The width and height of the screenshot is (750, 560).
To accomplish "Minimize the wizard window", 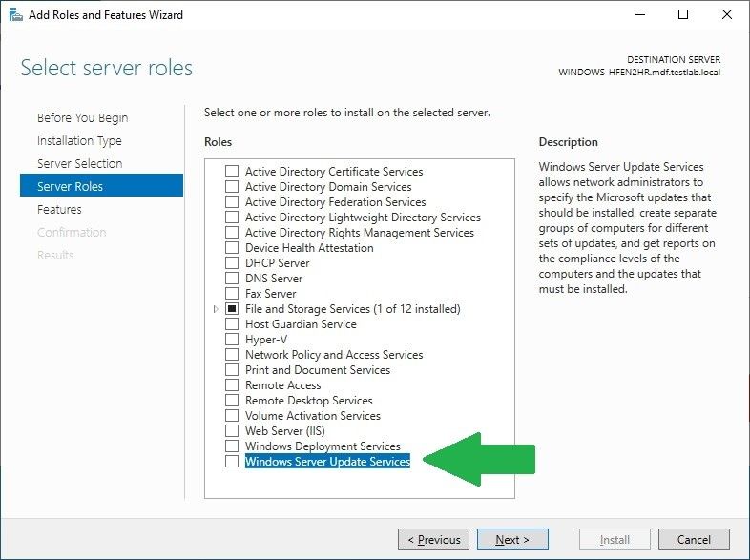I will [640, 15].
